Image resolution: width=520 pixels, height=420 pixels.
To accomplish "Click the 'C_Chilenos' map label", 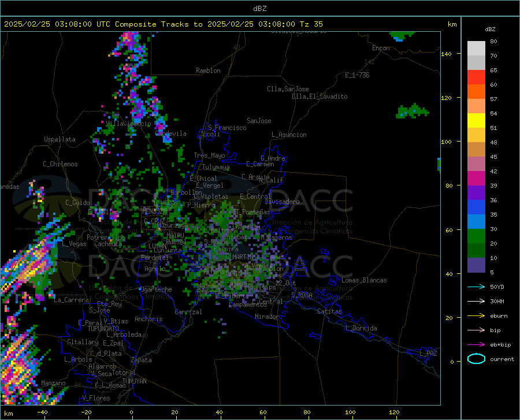I will pos(60,164).
